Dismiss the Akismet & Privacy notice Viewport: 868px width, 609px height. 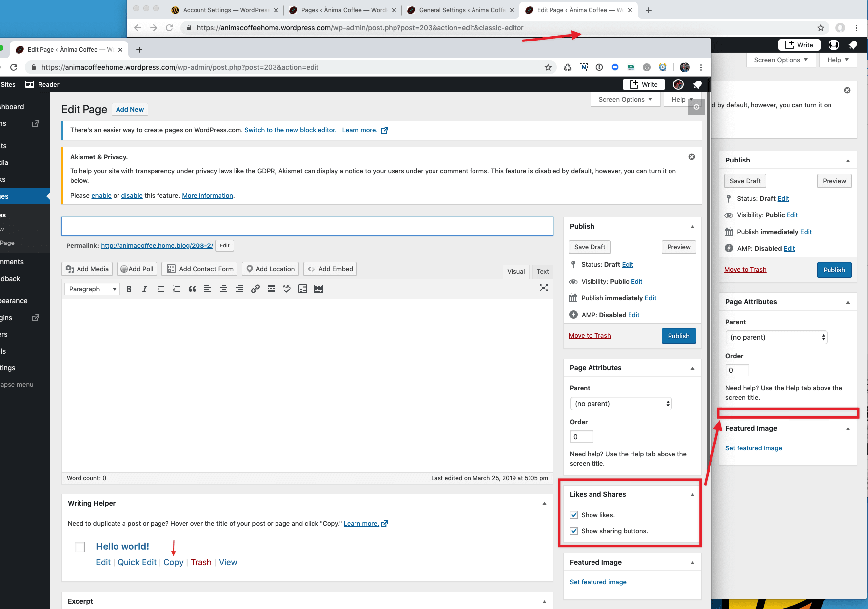pyautogui.click(x=692, y=157)
